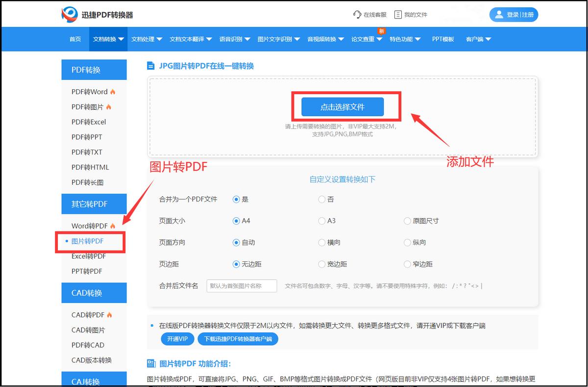The width and height of the screenshot is (588, 387).
Task: Click the hot flame icon next to PDF转Word
Action: pyautogui.click(x=112, y=92)
